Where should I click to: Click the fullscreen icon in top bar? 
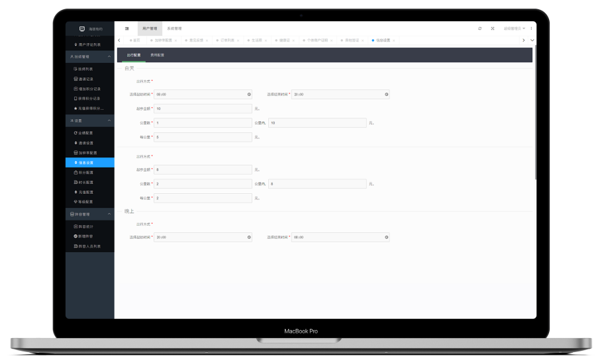click(492, 28)
